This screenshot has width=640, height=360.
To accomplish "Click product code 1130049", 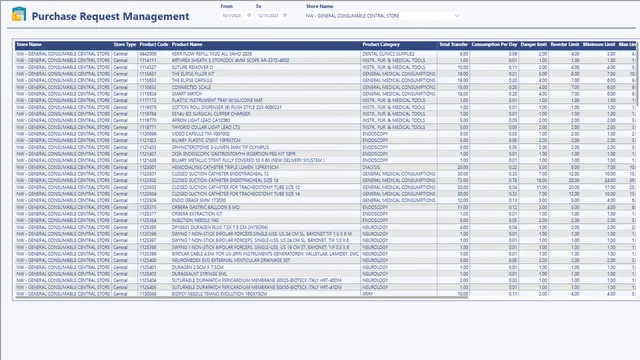I will [148, 294].
